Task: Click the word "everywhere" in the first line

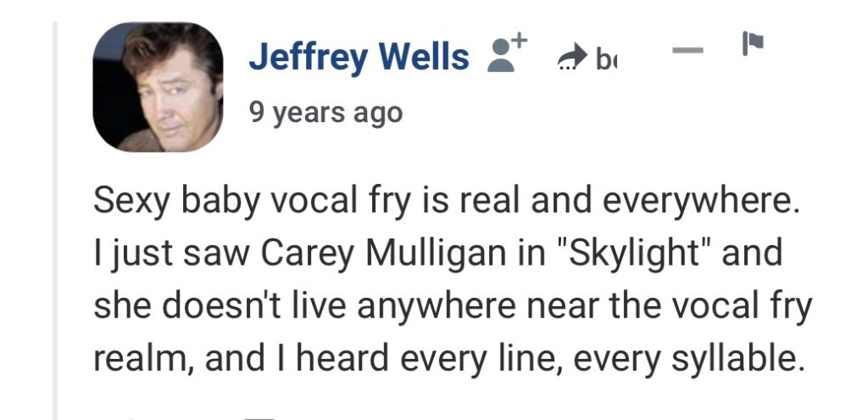Action: [699, 202]
